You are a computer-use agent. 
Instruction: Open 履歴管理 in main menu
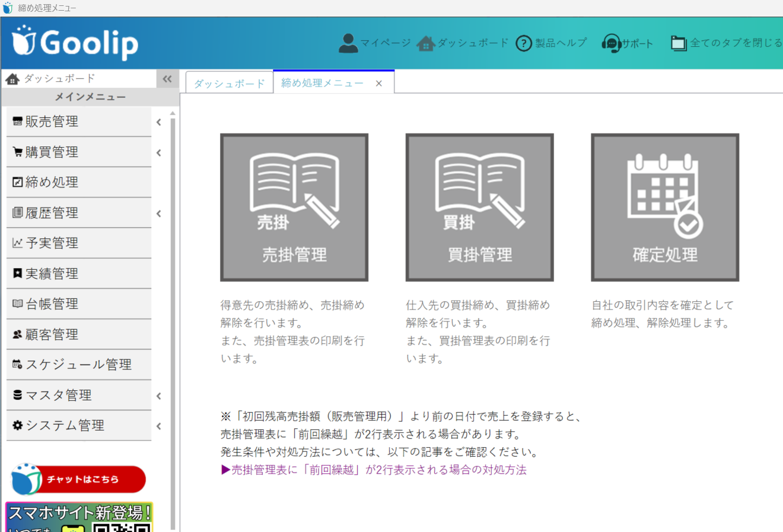click(79, 212)
